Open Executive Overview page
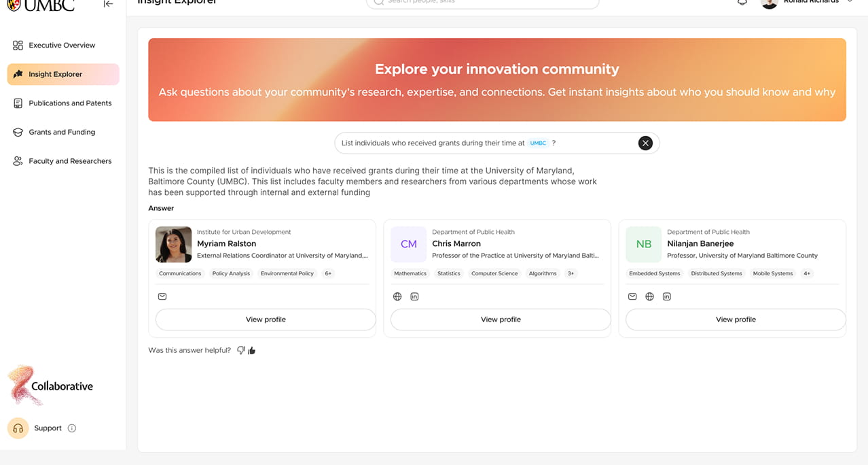This screenshot has width=868, height=465. [63, 46]
